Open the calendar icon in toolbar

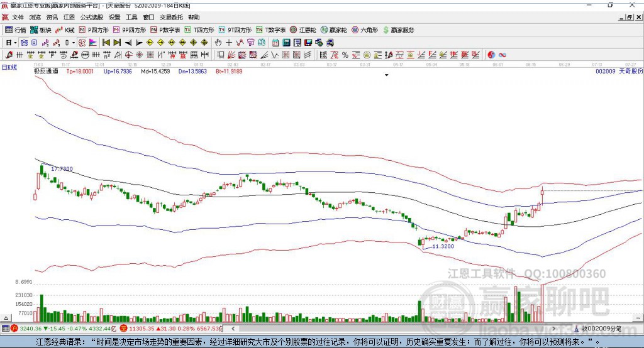tap(275, 43)
